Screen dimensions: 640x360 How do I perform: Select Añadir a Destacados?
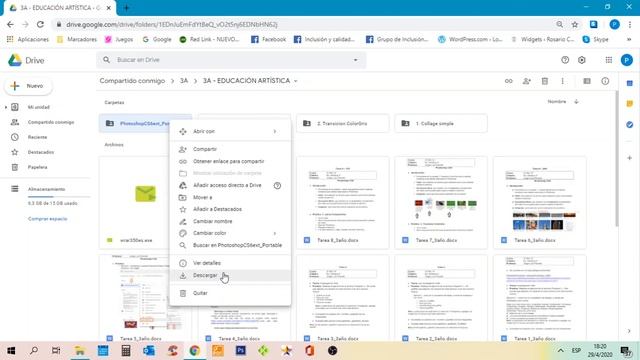(x=230, y=209)
